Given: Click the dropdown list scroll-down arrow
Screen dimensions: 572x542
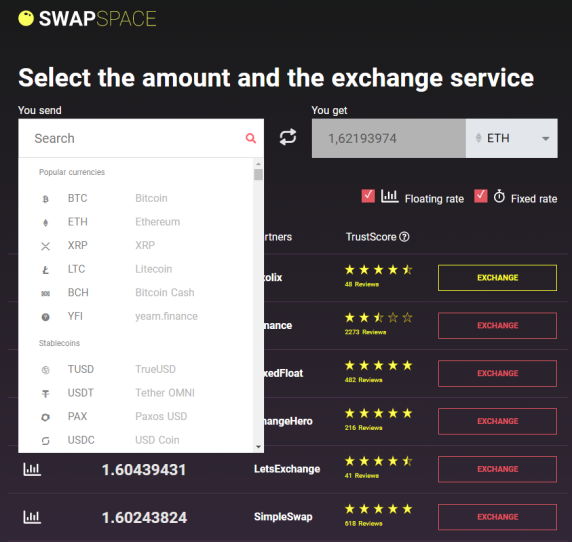Looking at the screenshot, I should [258, 447].
